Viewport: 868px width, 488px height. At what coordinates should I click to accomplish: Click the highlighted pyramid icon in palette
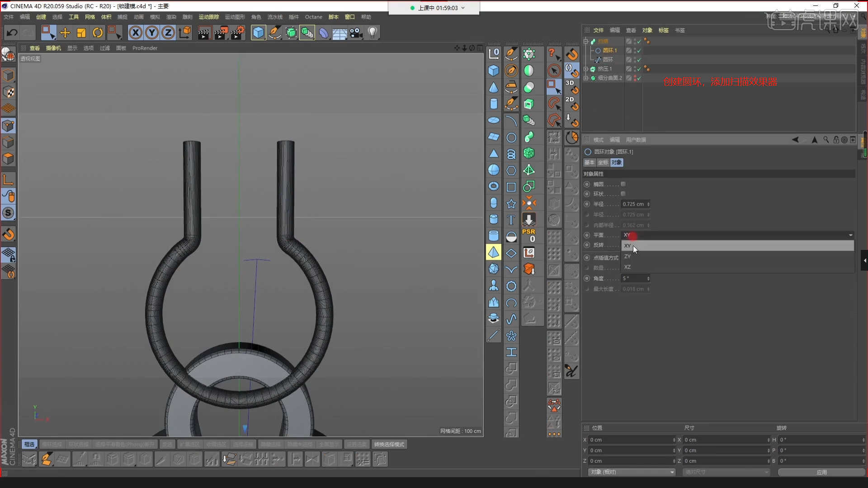coord(494,252)
